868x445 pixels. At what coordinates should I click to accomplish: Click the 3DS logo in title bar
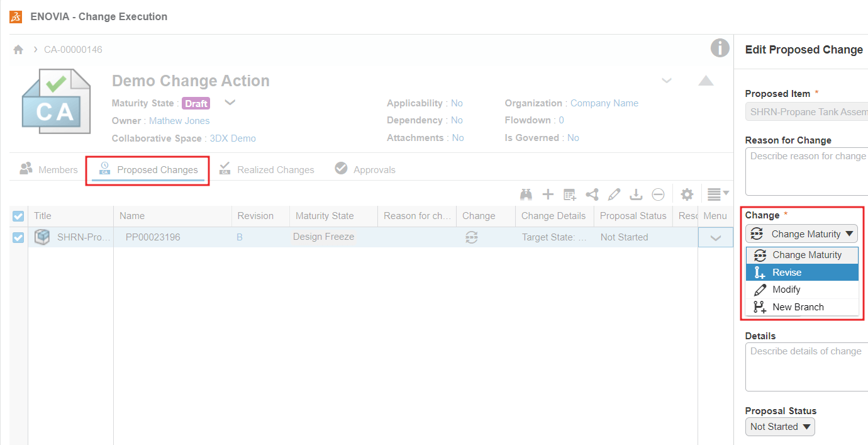16,16
